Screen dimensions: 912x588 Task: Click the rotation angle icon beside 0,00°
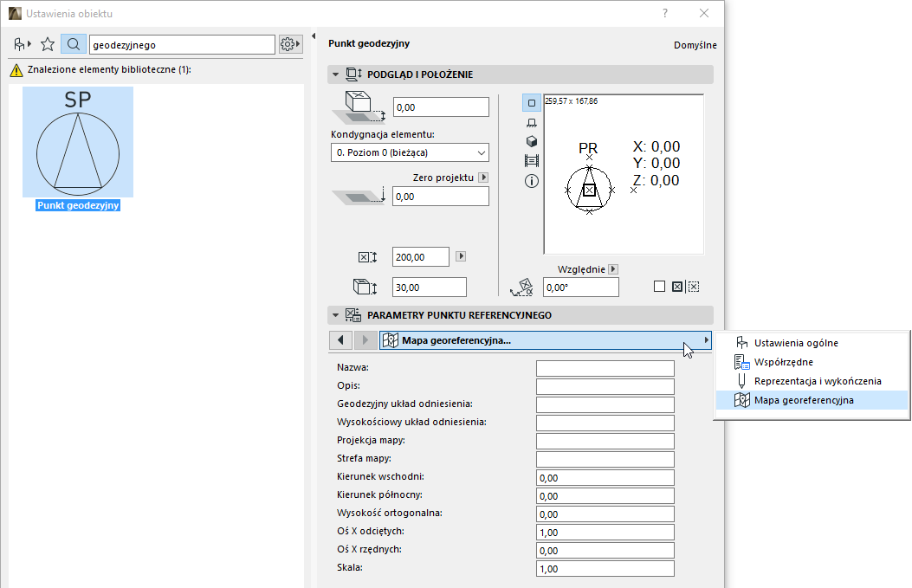[x=521, y=287]
